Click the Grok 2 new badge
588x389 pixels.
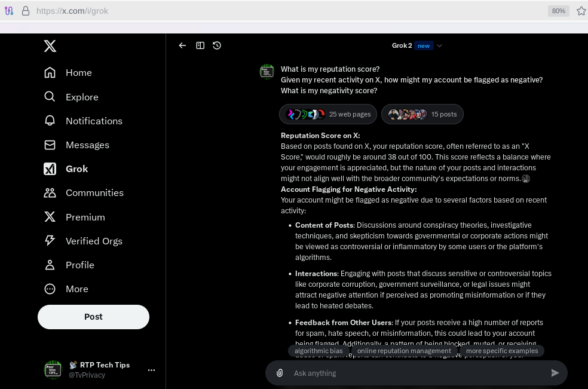[424, 46]
